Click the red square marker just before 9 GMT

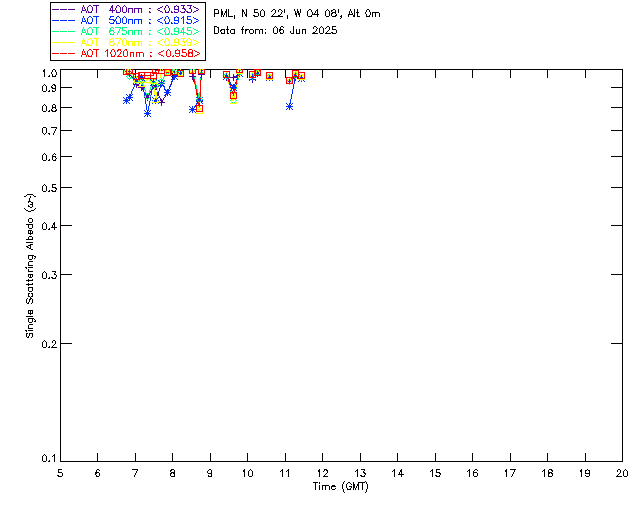coord(199,108)
